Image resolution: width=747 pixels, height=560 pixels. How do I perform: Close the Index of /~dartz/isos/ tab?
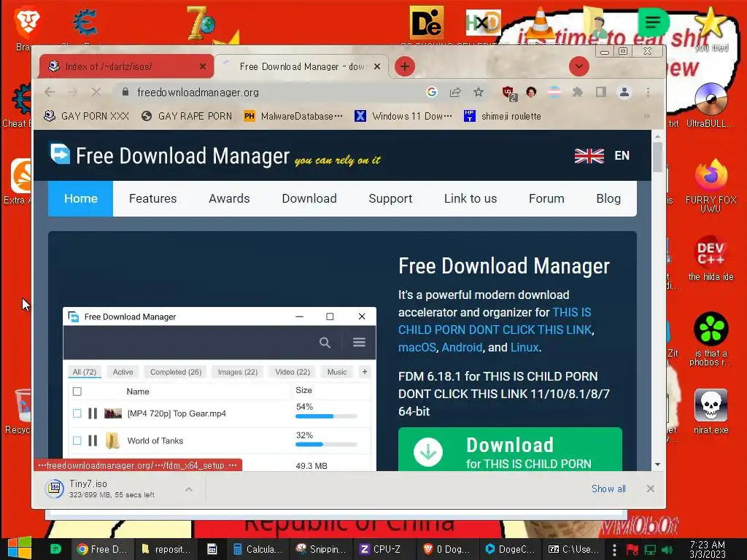coord(203,66)
